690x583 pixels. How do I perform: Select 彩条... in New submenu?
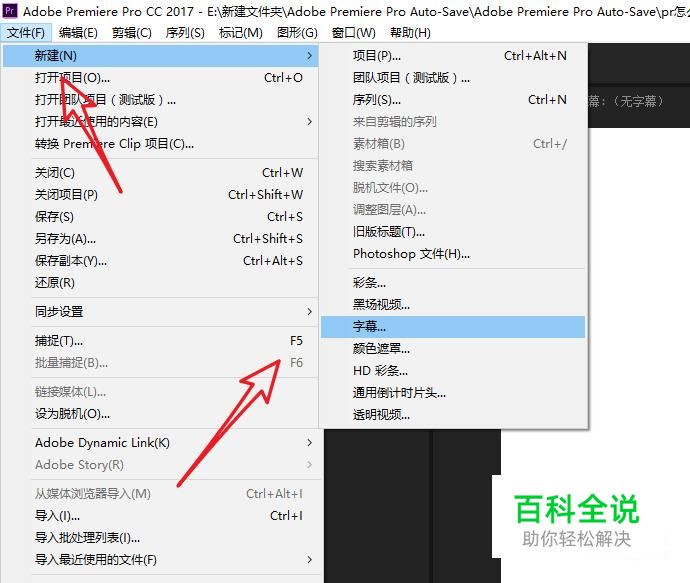pyautogui.click(x=453, y=283)
